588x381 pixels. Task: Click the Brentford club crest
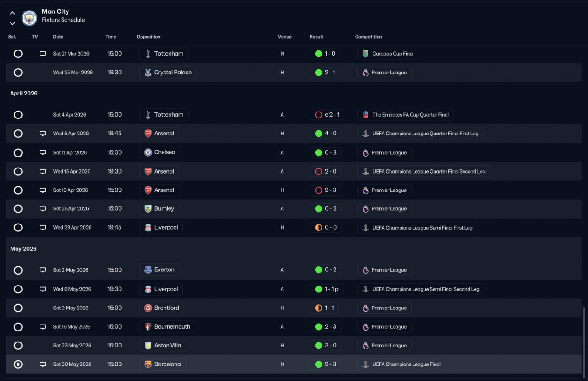[148, 308]
